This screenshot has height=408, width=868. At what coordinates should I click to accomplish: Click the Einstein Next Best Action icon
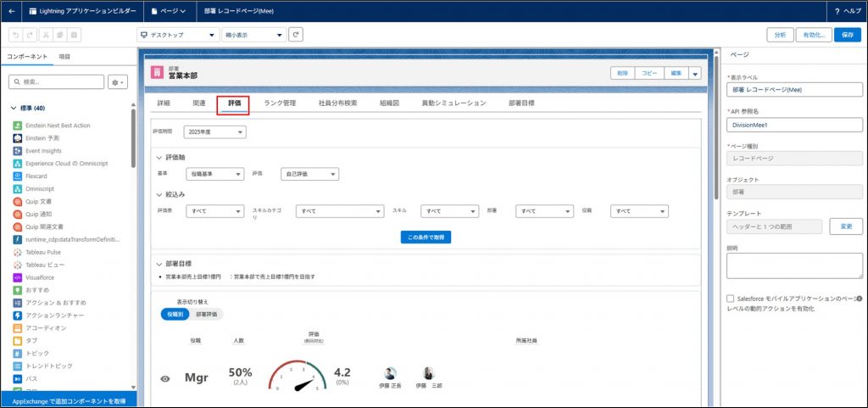coord(18,126)
